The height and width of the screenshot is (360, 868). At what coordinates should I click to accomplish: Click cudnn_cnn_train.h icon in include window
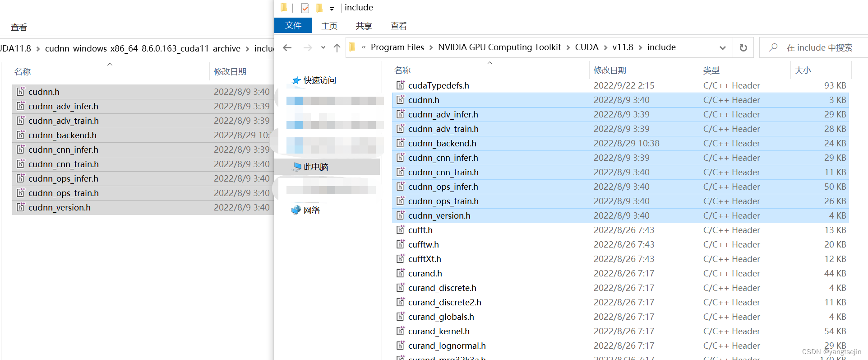(x=400, y=172)
